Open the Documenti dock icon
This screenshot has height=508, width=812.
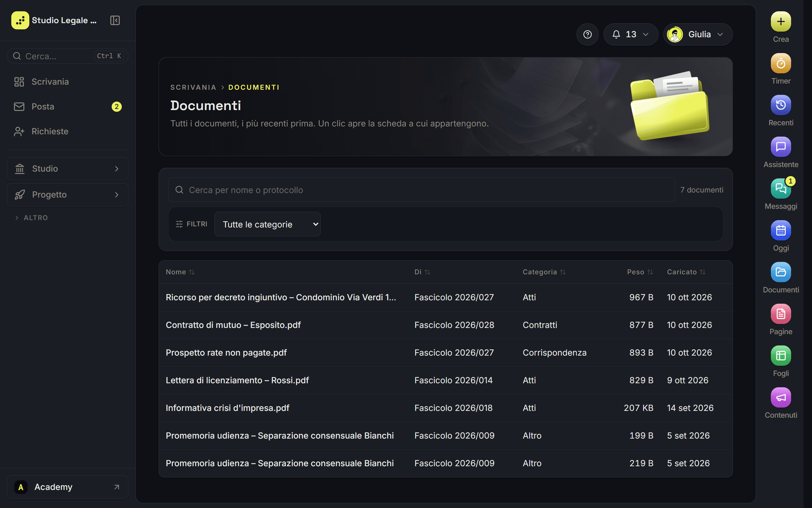click(781, 272)
